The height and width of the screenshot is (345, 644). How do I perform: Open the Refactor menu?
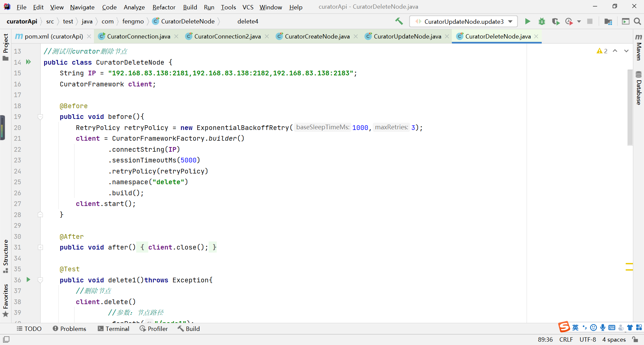(164, 7)
